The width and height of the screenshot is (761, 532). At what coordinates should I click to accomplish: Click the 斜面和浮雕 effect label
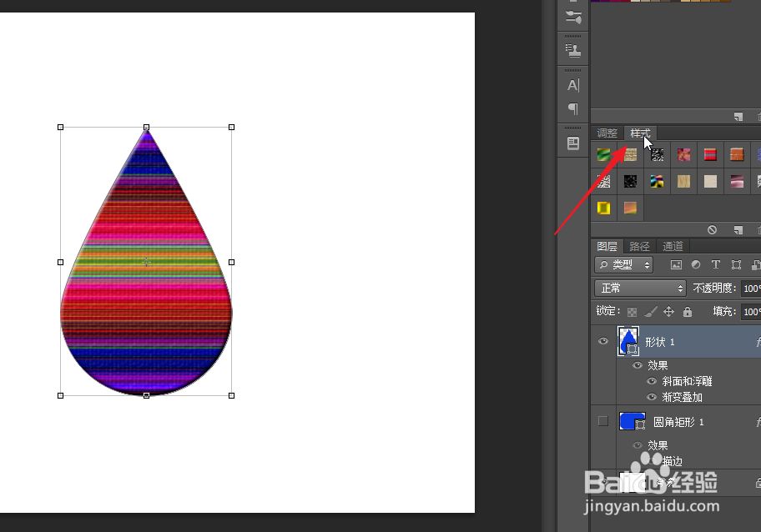click(687, 381)
